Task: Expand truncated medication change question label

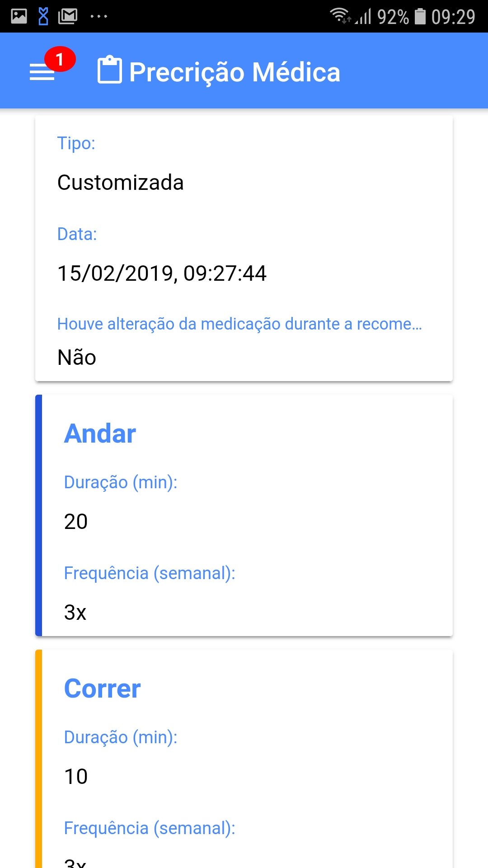Action: pos(239,324)
